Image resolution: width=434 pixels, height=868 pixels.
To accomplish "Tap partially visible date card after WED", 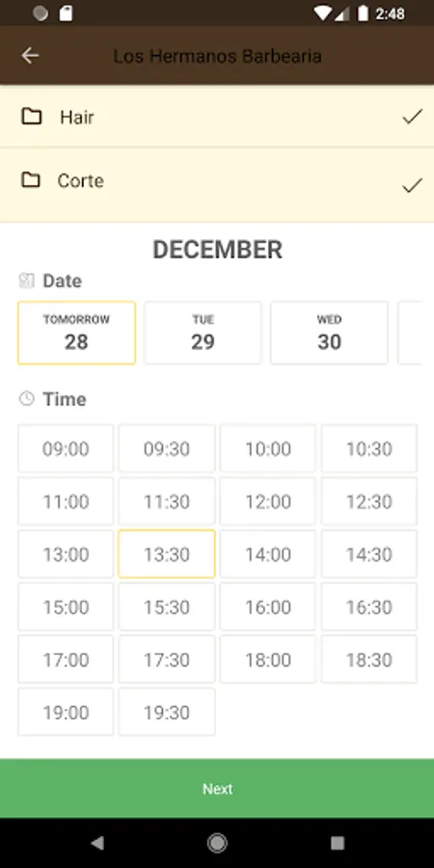I will [410, 333].
